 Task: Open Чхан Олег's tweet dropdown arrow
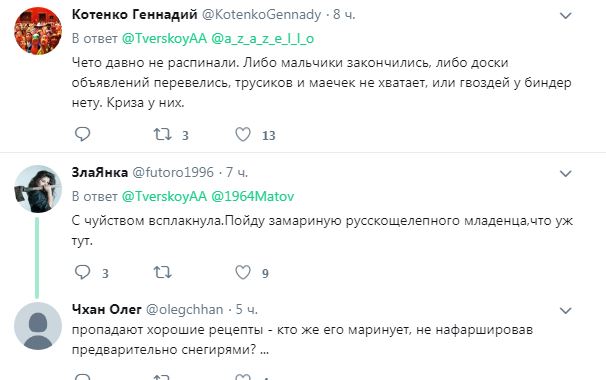tap(565, 310)
